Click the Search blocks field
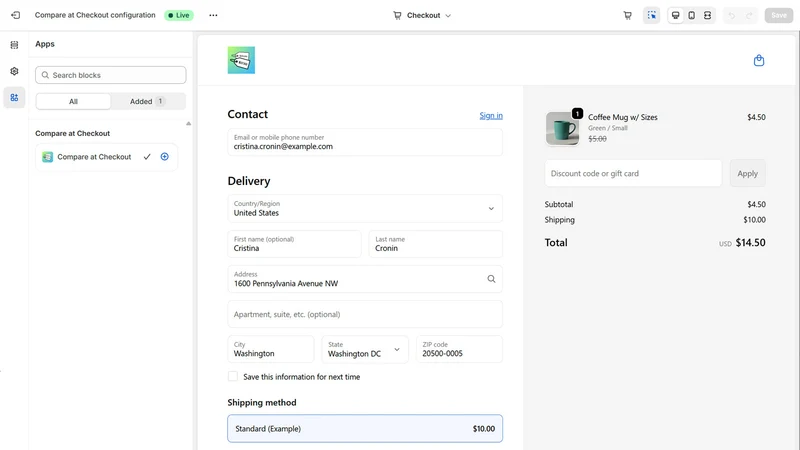800x450 pixels. [111, 75]
